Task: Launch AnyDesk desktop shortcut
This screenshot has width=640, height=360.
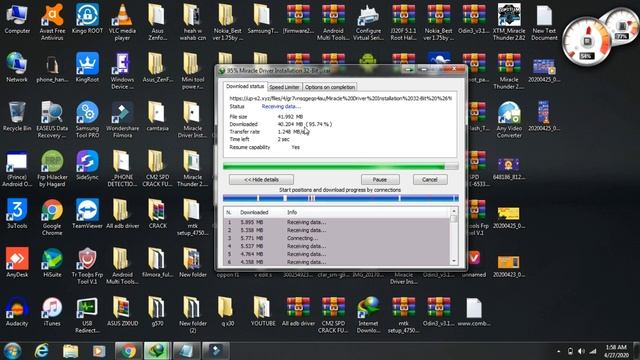Action: (x=17, y=262)
